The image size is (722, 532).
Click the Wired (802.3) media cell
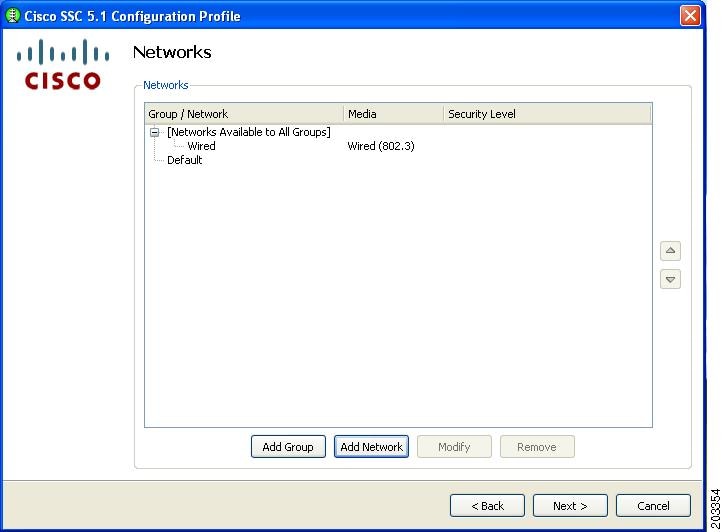(x=381, y=146)
